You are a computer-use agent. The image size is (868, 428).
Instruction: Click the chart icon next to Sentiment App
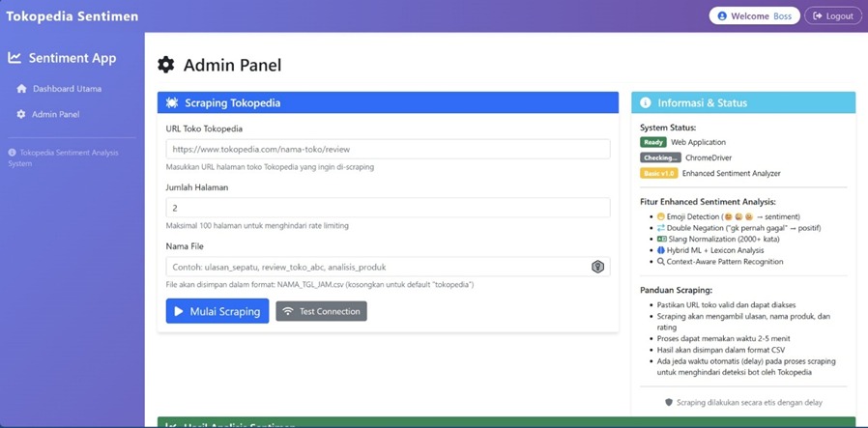coord(15,58)
